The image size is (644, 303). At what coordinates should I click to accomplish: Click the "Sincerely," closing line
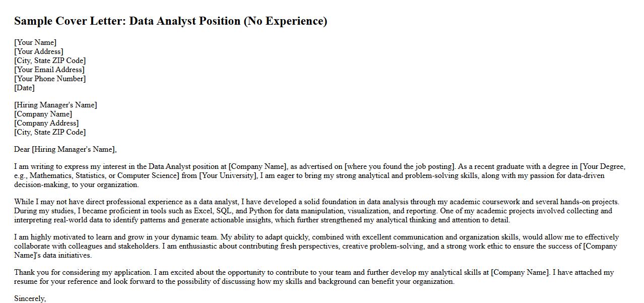click(x=30, y=298)
